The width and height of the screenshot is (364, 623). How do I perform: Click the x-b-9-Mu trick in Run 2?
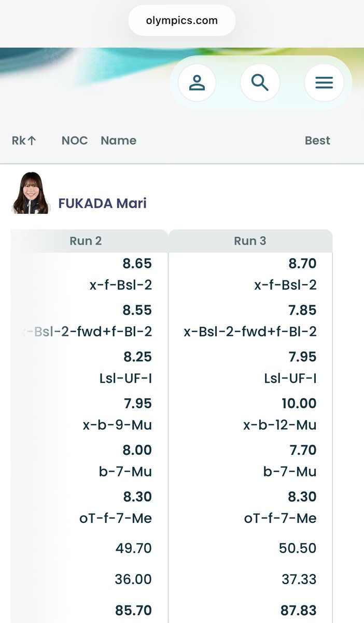point(117,425)
